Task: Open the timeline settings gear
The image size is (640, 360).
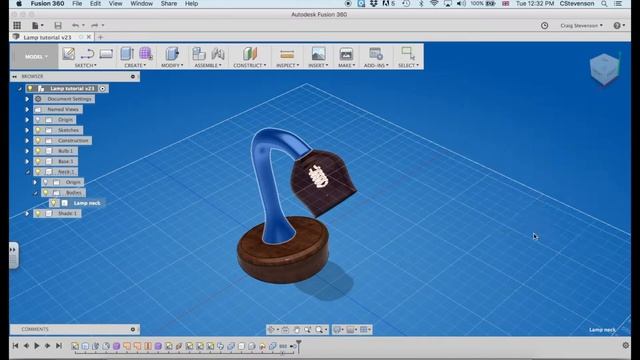Action: tap(626, 345)
